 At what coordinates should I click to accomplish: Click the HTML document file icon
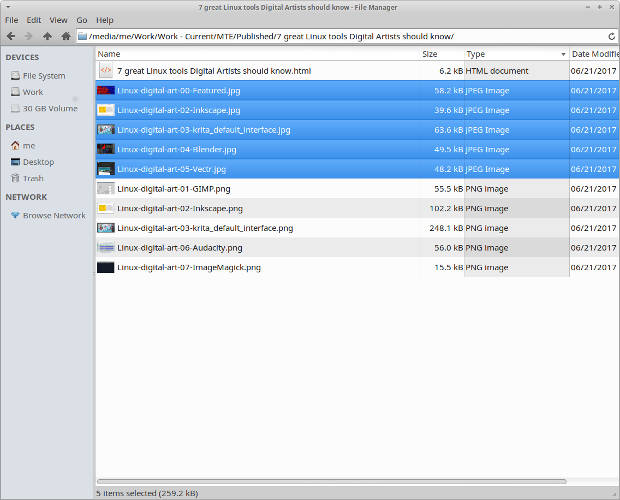tap(106, 71)
